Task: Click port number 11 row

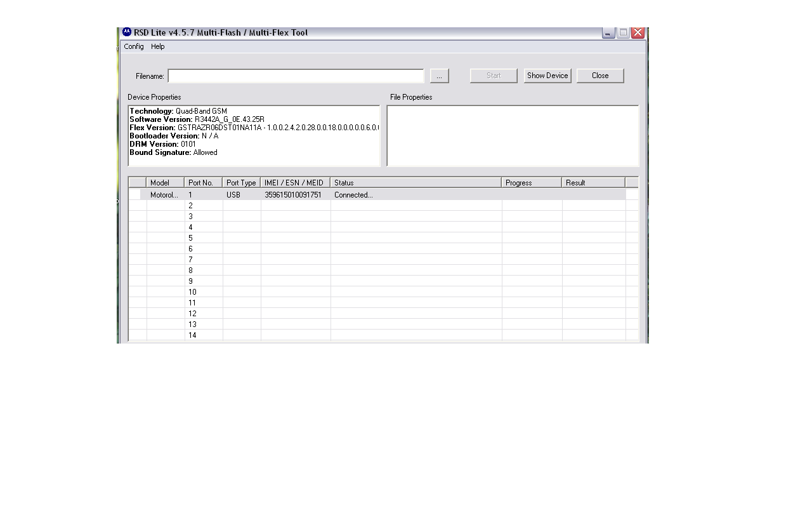Action: click(x=383, y=303)
